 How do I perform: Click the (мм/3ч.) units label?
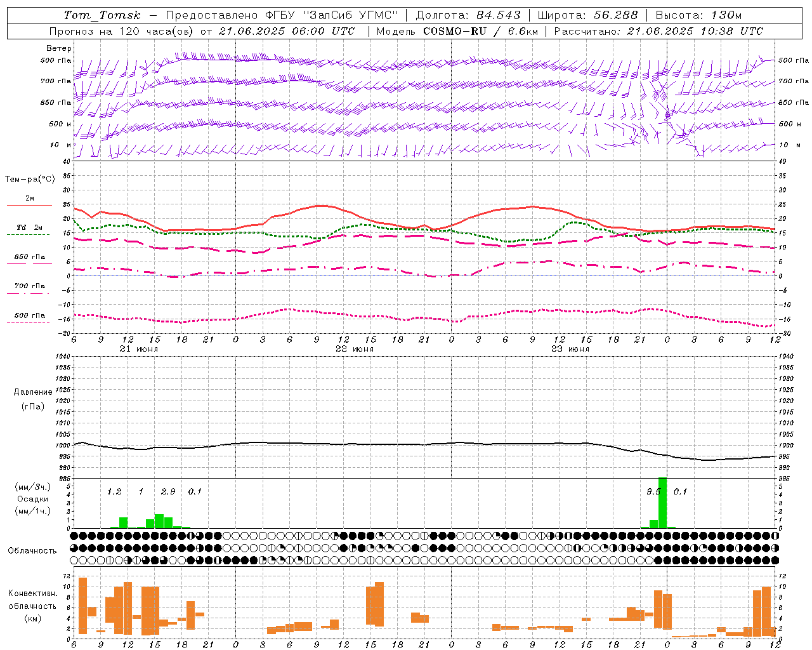32,487
